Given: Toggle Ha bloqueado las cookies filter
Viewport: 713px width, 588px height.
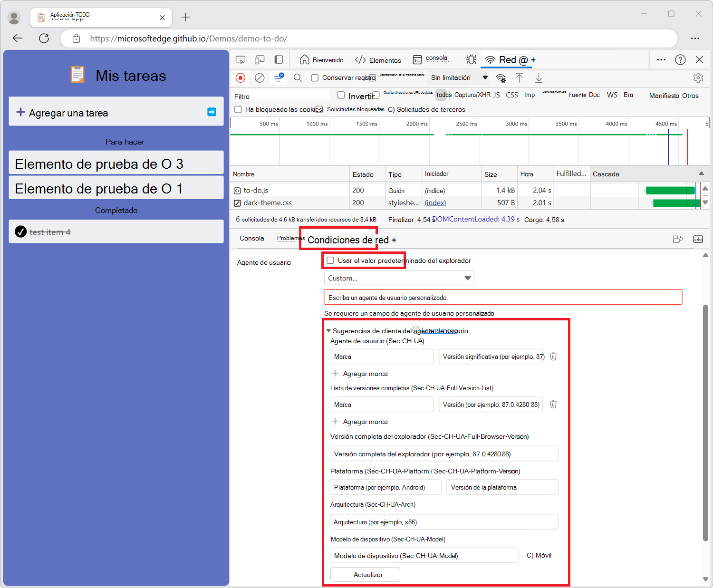Looking at the screenshot, I should pyautogui.click(x=238, y=109).
